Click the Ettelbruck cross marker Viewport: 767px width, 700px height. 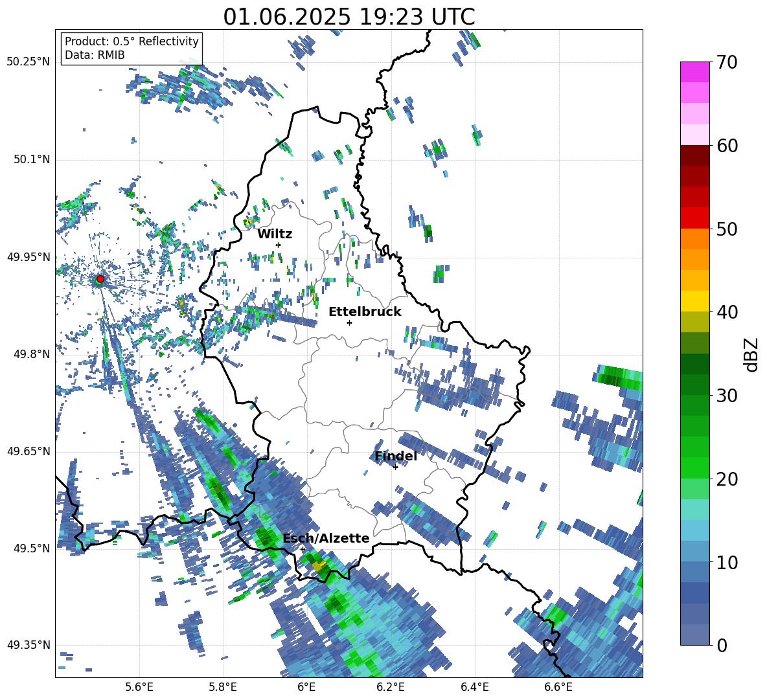coord(349,322)
